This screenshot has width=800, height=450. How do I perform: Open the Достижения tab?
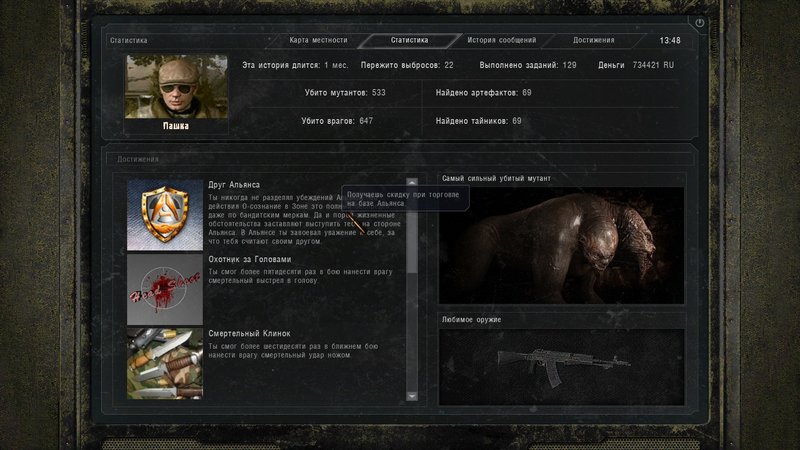(594, 41)
